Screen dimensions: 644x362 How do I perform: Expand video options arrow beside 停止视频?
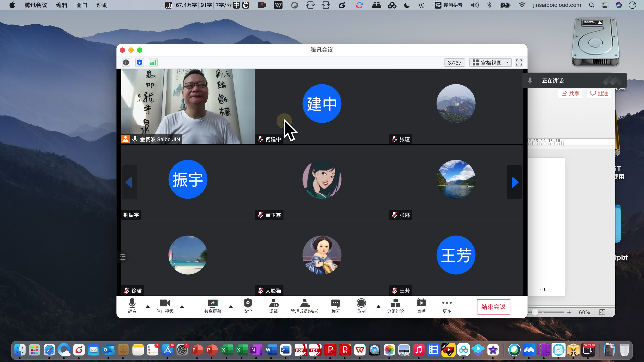click(x=182, y=307)
